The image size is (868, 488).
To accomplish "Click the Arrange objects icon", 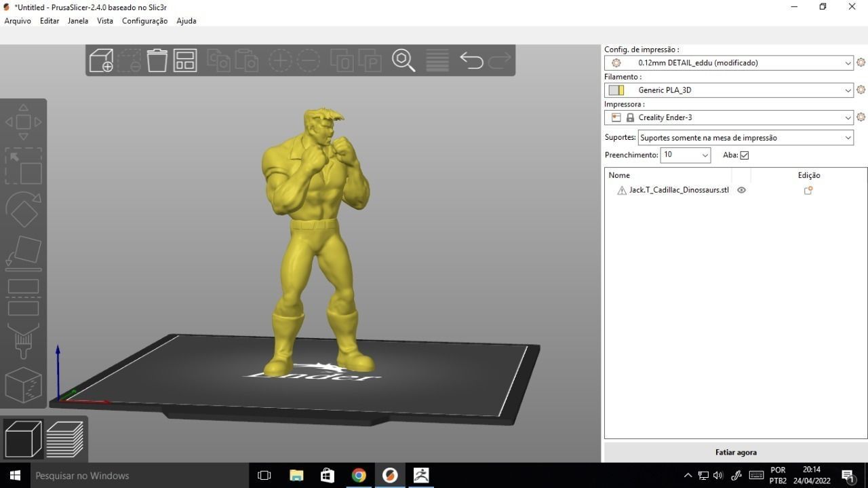I will click(185, 60).
